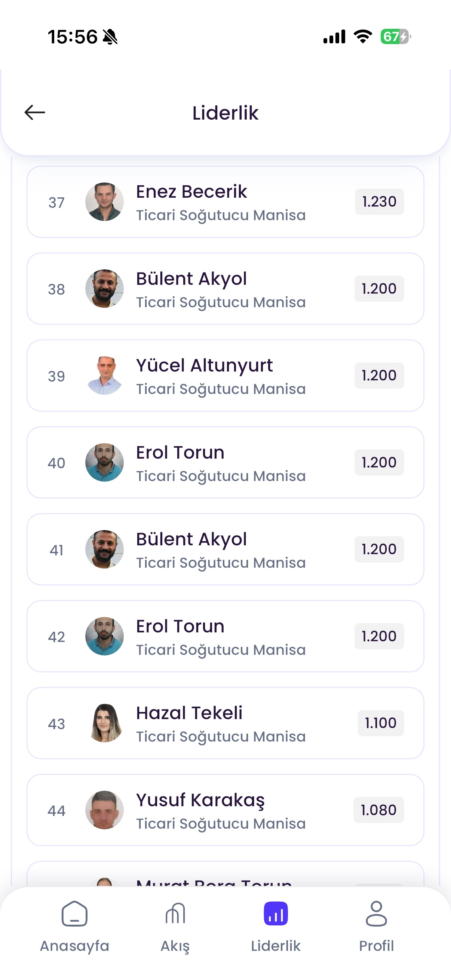Open the Akış feed icon
Image resolution: width=451 pixels, height=980 pixels.
[x=175, y=914]
